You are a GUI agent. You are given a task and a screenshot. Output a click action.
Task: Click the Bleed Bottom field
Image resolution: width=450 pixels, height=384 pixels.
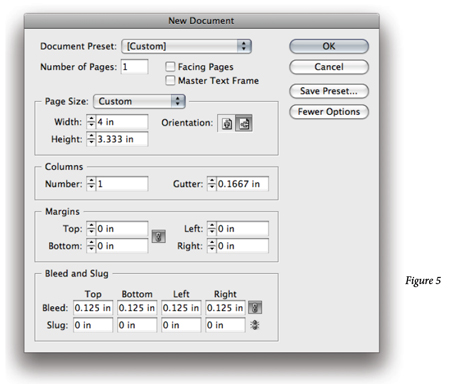point(137,308)
